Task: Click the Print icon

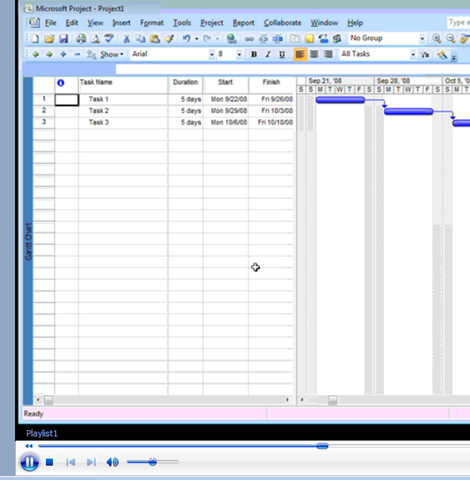Action: (x=81, y=39)
